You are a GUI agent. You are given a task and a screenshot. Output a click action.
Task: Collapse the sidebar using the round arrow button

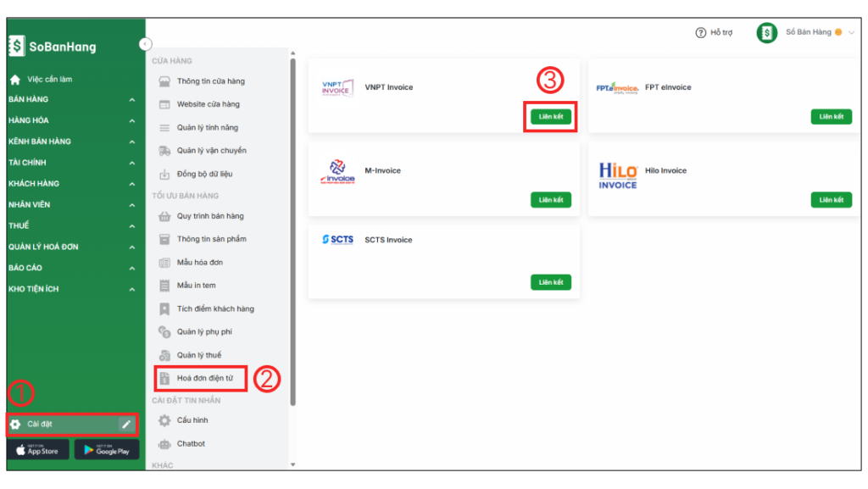click(145, 44)
